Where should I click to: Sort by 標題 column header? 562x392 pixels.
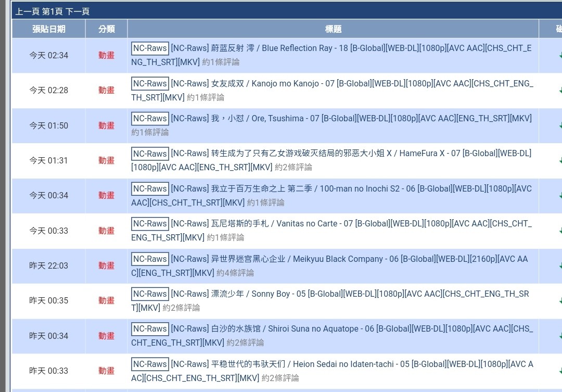(x=333, y=29)
